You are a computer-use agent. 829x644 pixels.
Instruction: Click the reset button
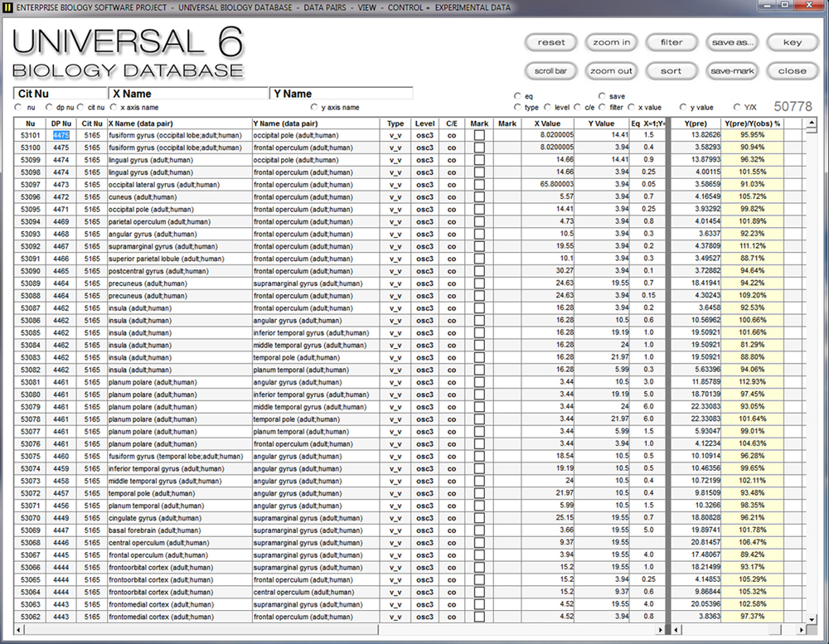point(551,42)
